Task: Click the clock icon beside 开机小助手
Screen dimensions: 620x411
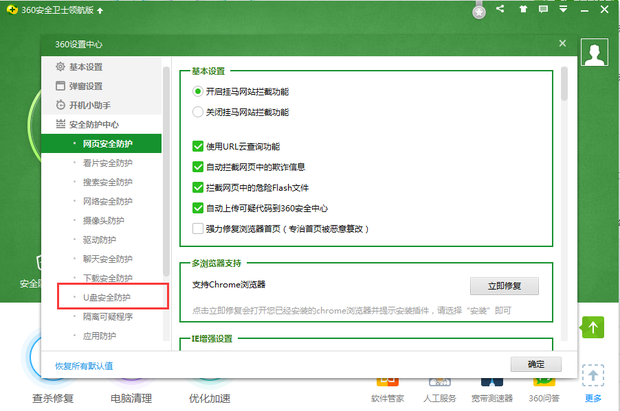Action: pos(60,105)
